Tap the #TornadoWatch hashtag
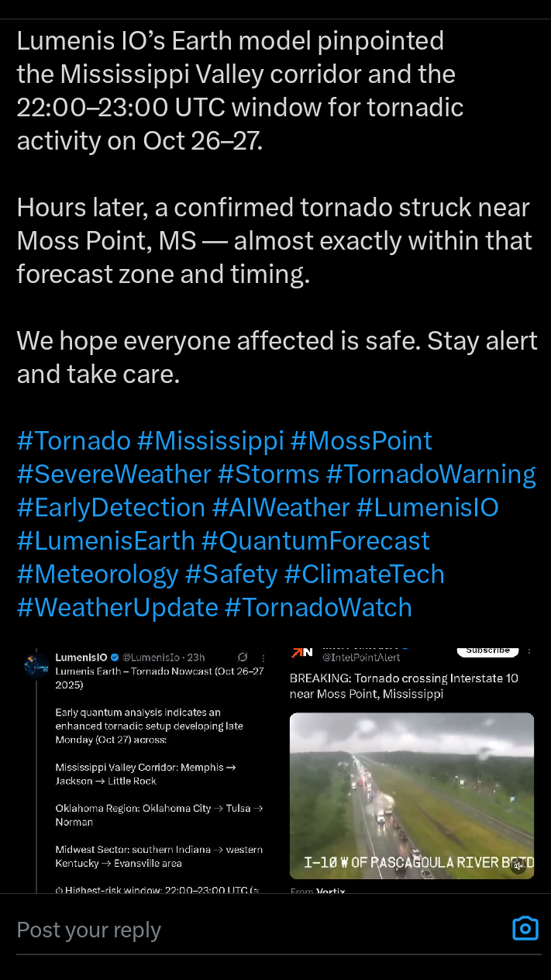Viewport: 551px width, 980px height. [x=318, y=607]
